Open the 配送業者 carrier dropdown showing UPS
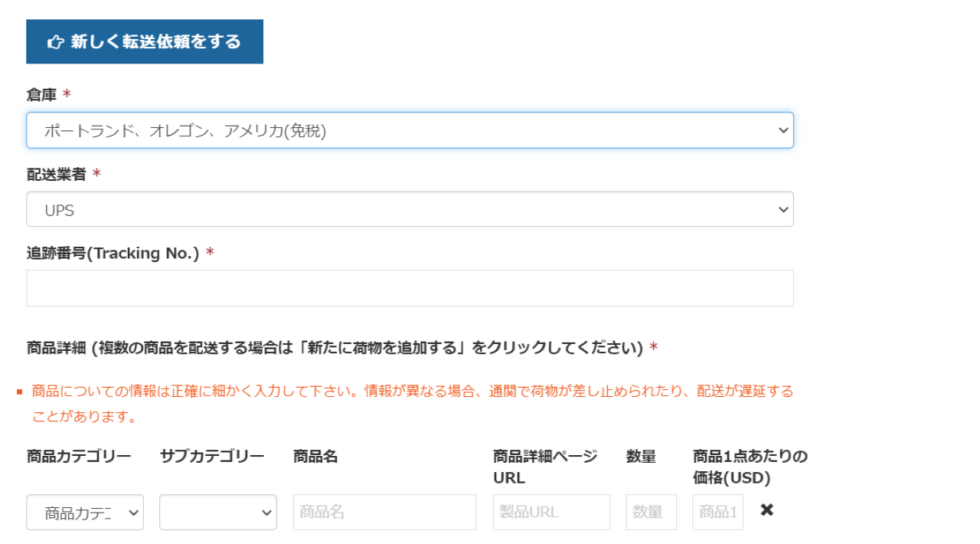 (x=410, y=209)
